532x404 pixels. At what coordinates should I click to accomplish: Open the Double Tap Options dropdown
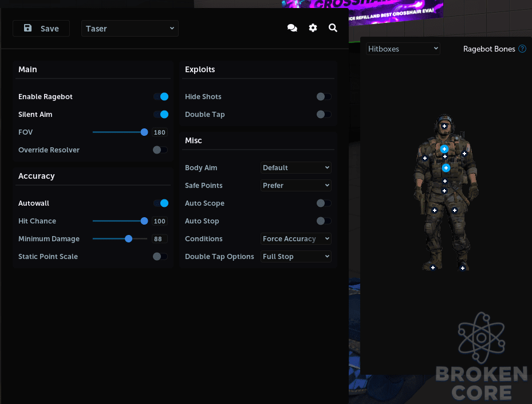pos(296,256)
